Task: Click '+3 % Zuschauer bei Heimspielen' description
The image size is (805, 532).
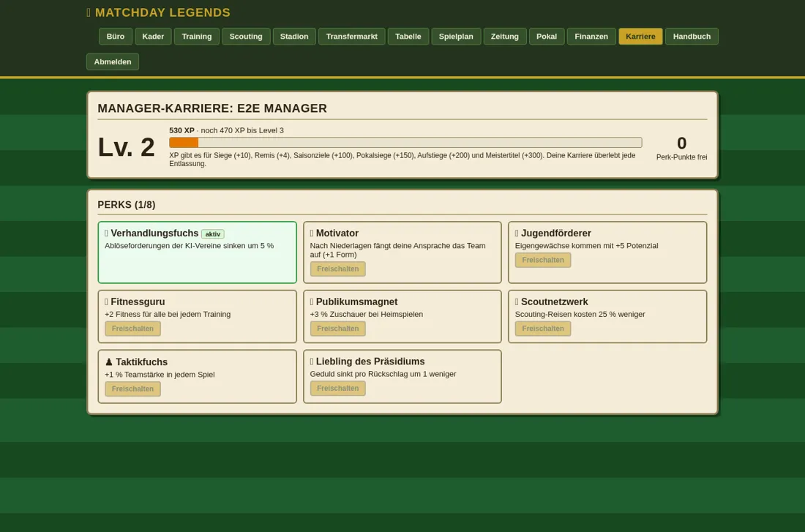Action: click(367, 314)
